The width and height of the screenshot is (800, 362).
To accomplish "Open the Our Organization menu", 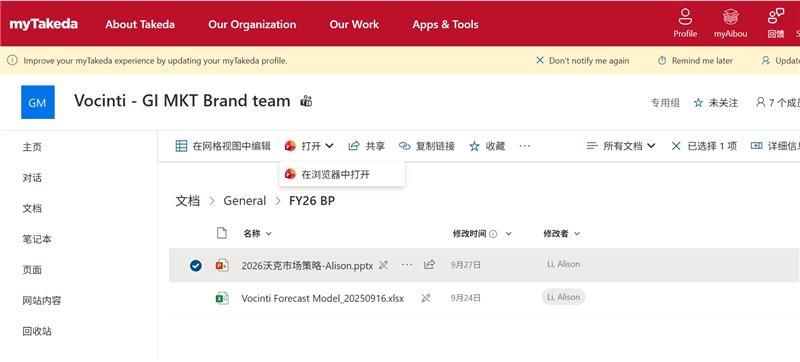I will click(x=252, y=24).
